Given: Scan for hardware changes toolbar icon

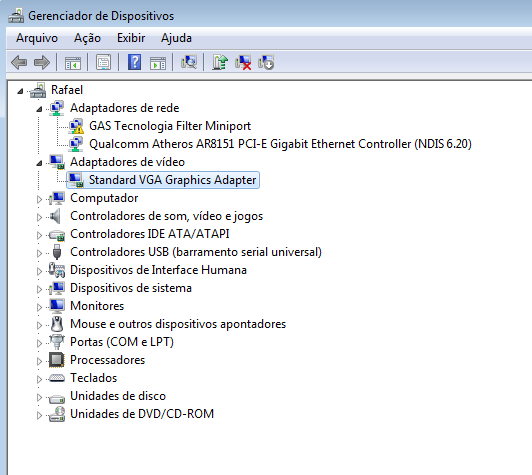Looking at the screenshot, I should 189,62.
